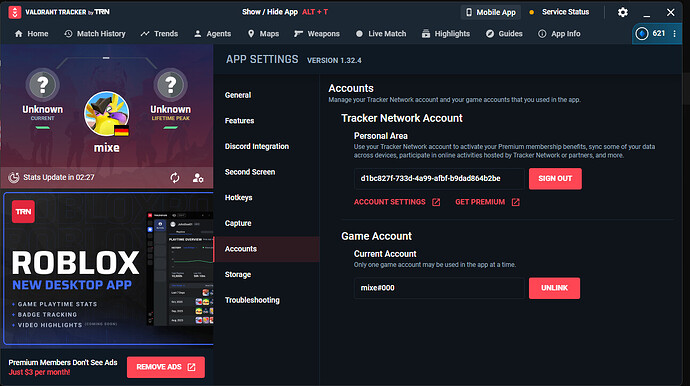690x386 pixels.
Task: Click the mixe profile avatar
Action: coord(106,114)
